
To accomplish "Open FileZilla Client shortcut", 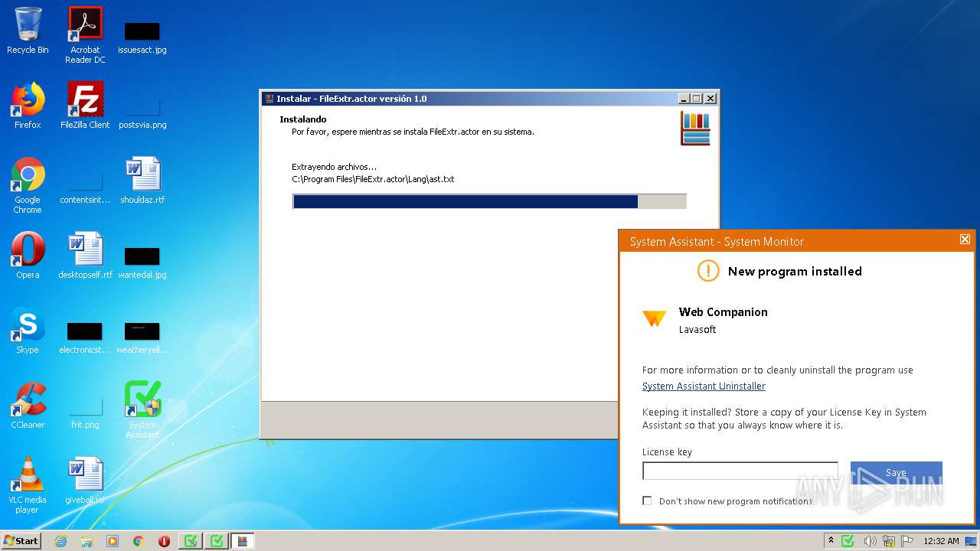I will [85, 106].
